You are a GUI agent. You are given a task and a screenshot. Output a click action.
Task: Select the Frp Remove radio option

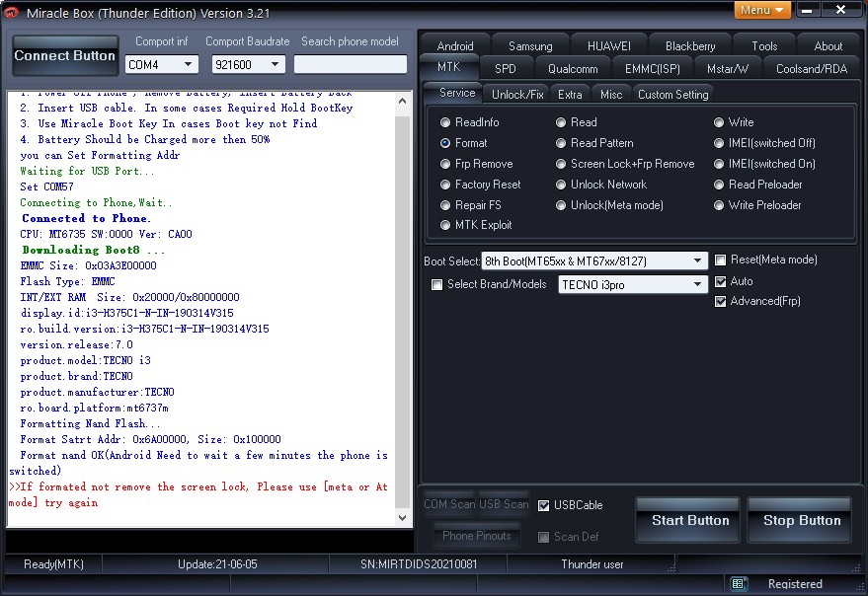pos(476,164)
